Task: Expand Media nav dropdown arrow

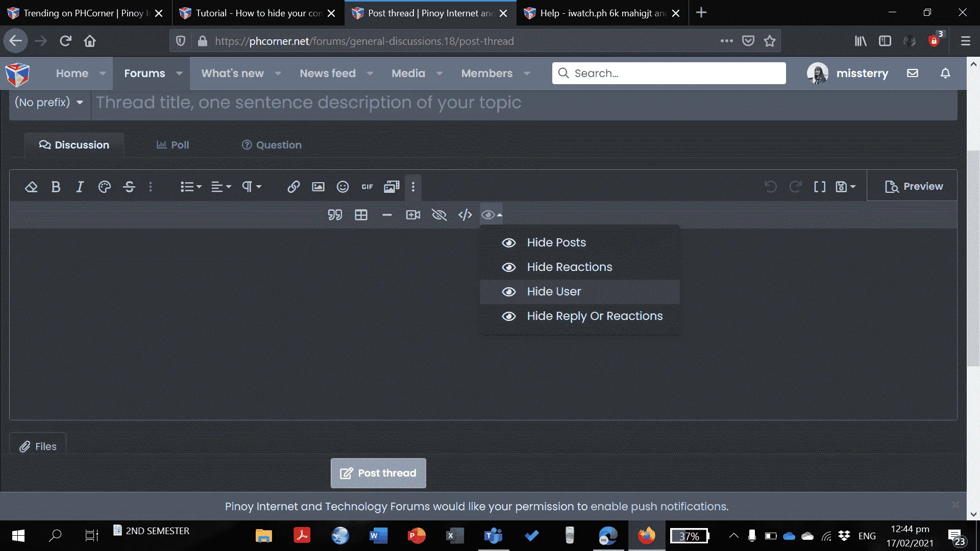Action: 439,73
